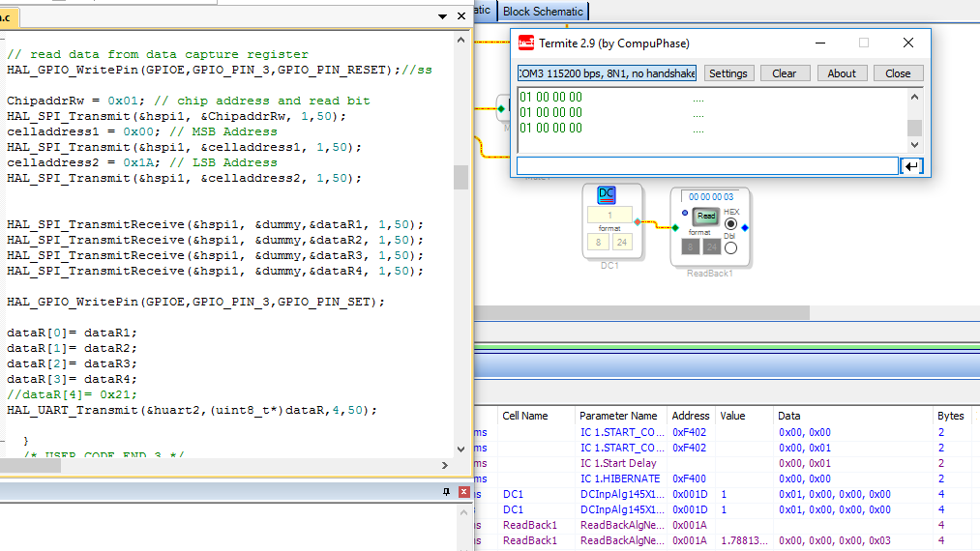
Task: Click the Termite output scroll up arrow
Action: [914, 97]
